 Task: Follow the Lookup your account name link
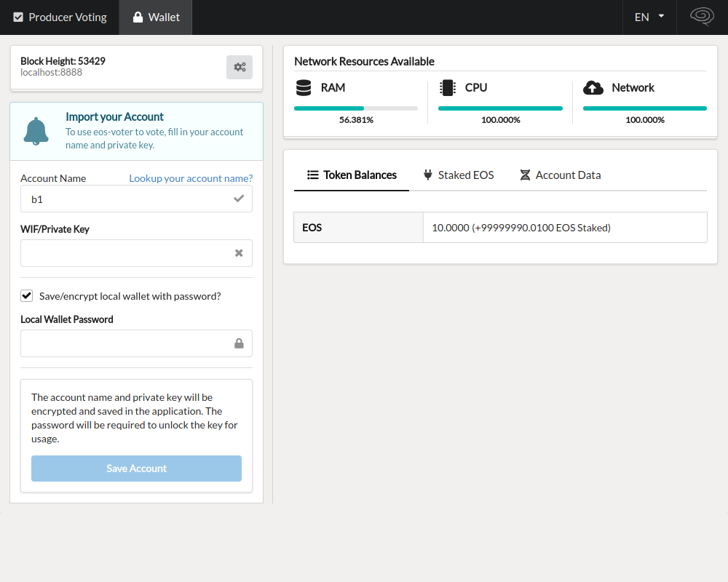tap(191, 178)
